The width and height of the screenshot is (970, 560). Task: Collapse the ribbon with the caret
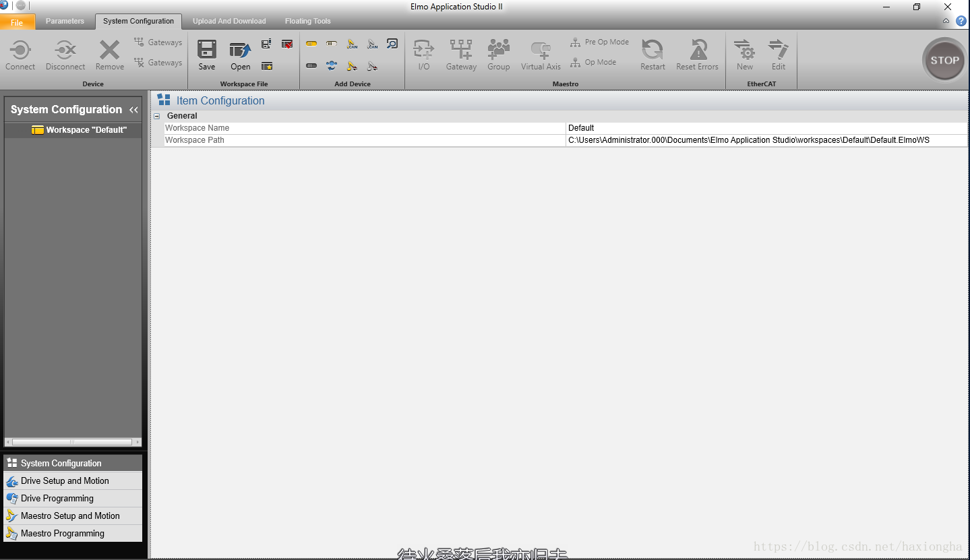tap(946, 22)
